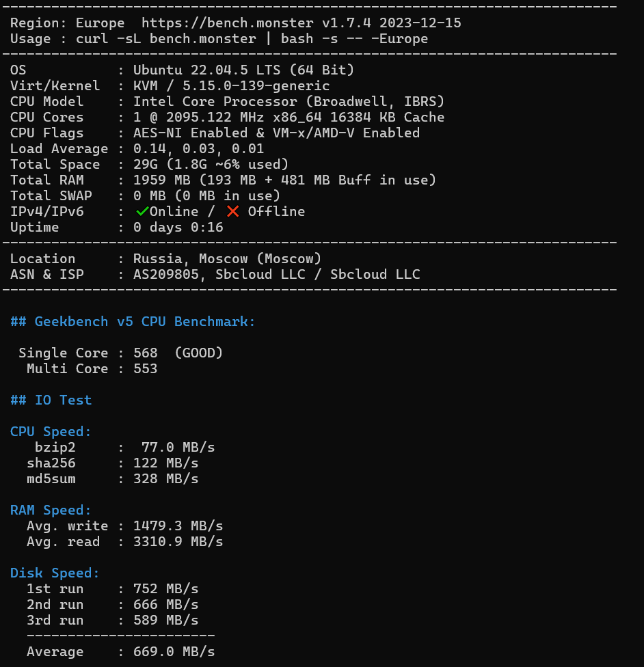
Task: Click the Geekbench v5 CPU Benchmark heading
Action: pos(133,322)
